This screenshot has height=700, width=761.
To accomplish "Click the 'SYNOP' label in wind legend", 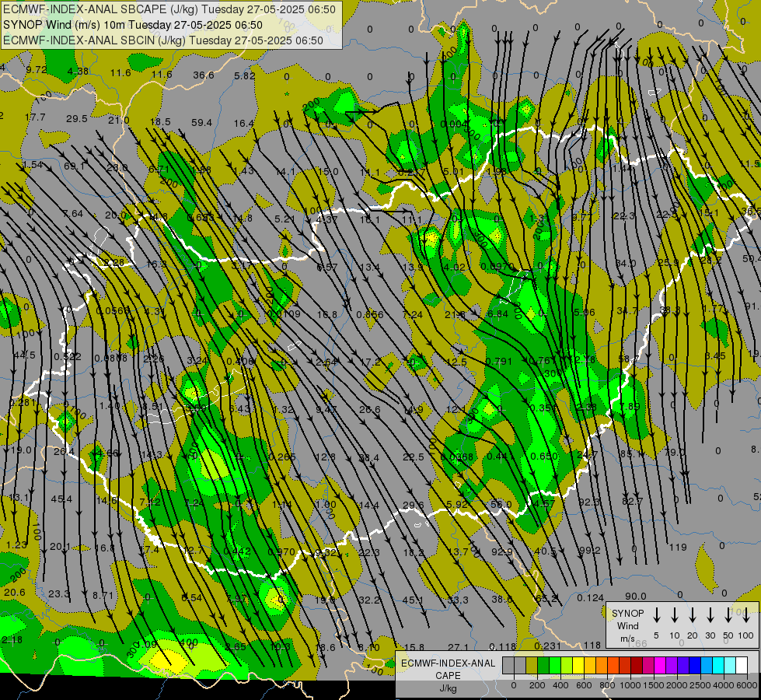I will 627,613.
